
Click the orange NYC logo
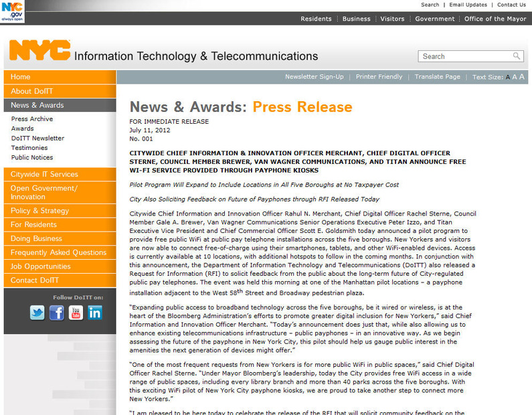coord(39,50)
